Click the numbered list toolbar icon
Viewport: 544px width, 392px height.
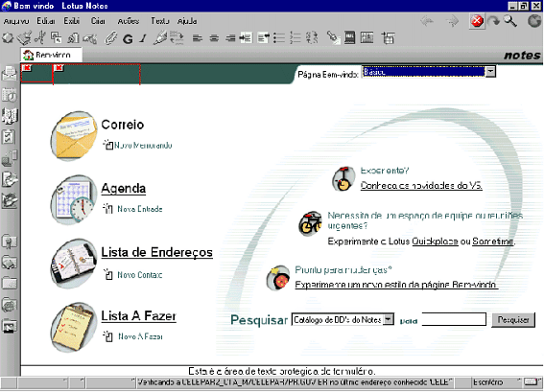pyautogui.click(x=296, y=38)
